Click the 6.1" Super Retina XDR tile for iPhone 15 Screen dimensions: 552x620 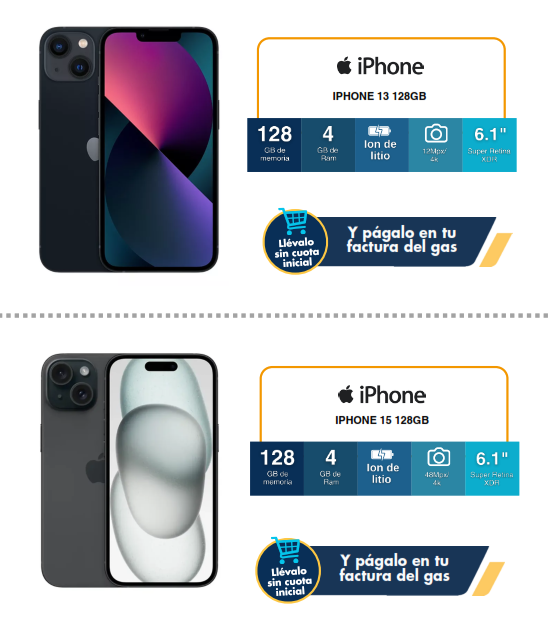pyautogui.click(x=492, y=469)
